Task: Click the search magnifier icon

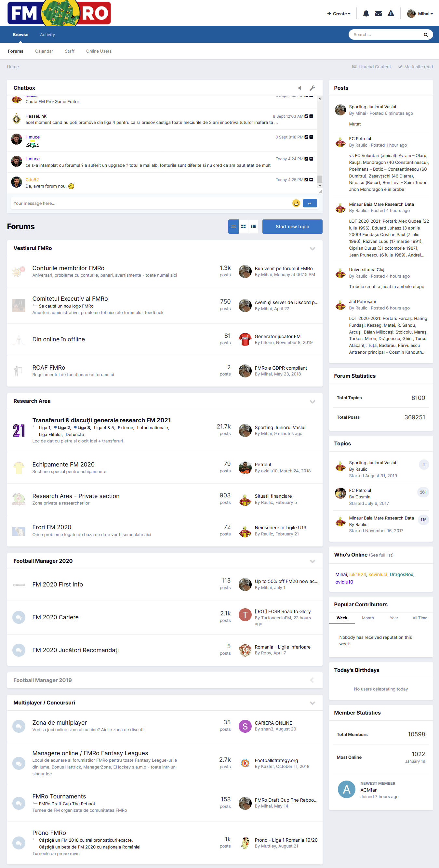Action: tap(426, 35)
